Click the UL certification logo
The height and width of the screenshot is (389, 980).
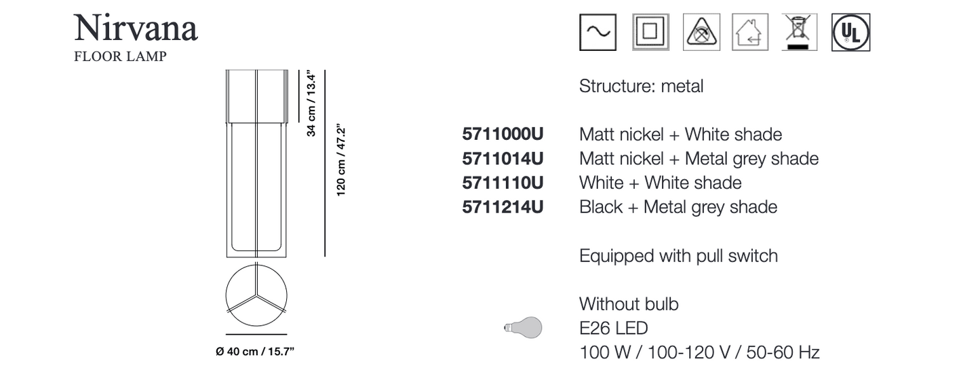click(850, 32)
